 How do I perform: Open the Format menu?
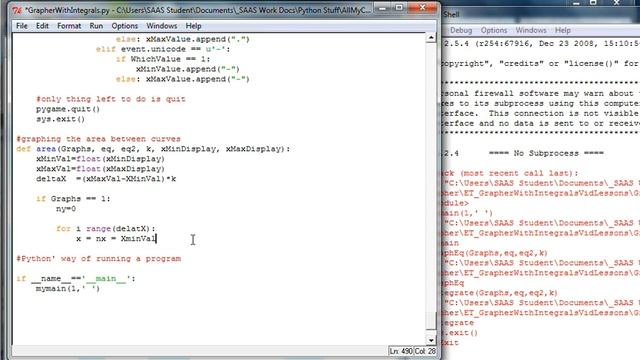point(69,26)
